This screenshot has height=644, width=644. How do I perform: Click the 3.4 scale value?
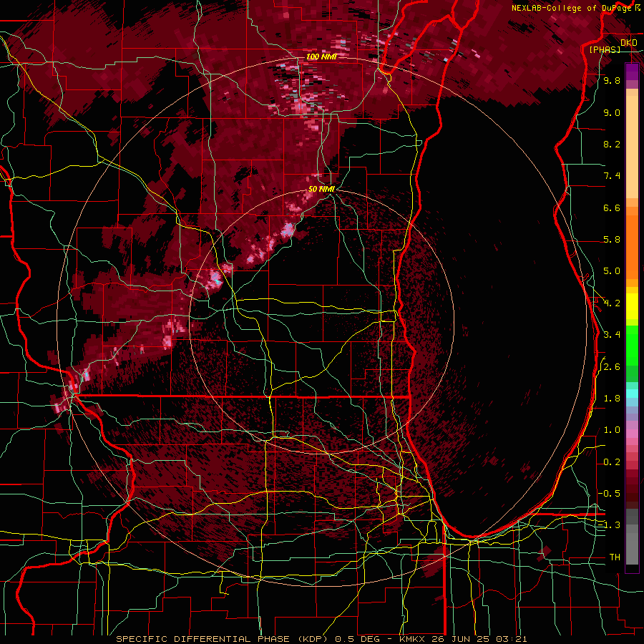[612, 335]
